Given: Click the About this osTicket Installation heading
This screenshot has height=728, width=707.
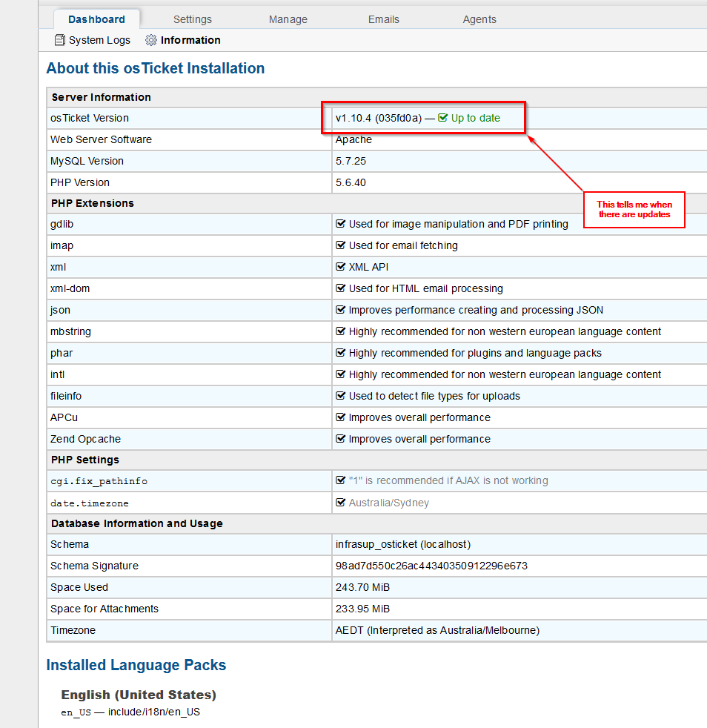Looking at the screenshot, I should (x=156, y=68).
